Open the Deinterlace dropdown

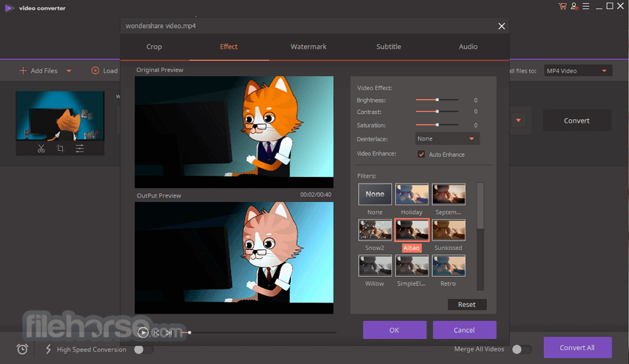click(x=447, y=138)
